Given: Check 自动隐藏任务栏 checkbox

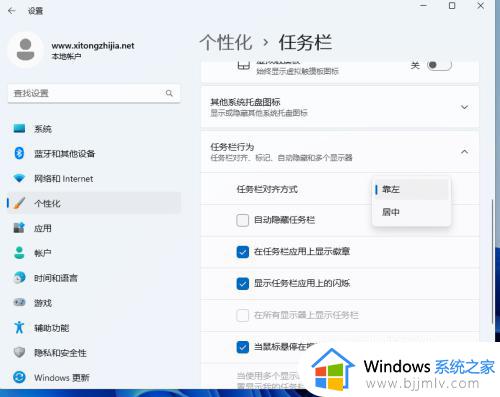Looking at the screenshot, I should pyautogui.click(x=243, y=220).
